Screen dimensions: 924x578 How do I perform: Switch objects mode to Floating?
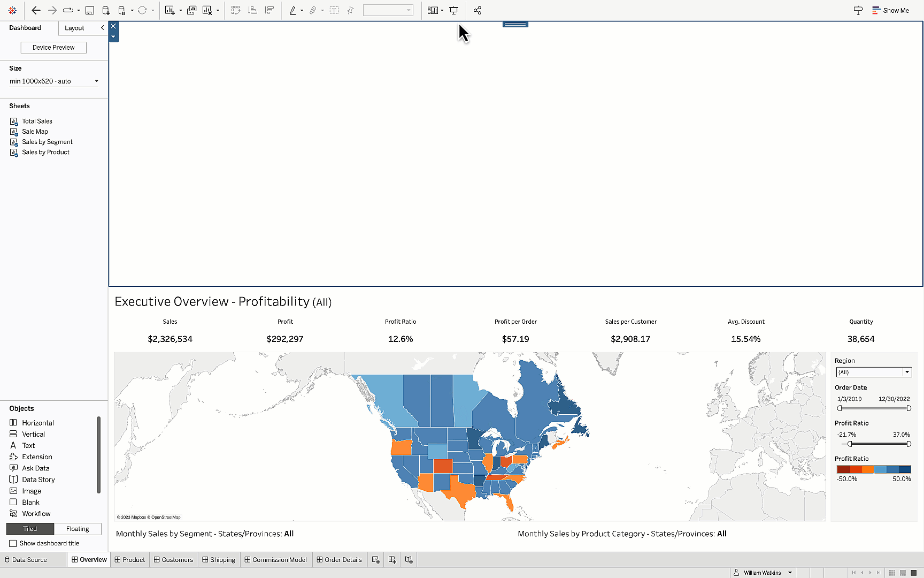[78, 529]
